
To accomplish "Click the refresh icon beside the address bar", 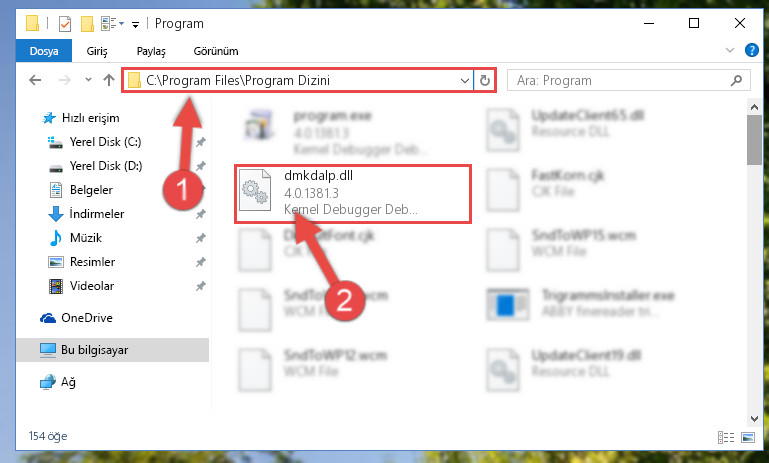I will [x=485, y=80].
